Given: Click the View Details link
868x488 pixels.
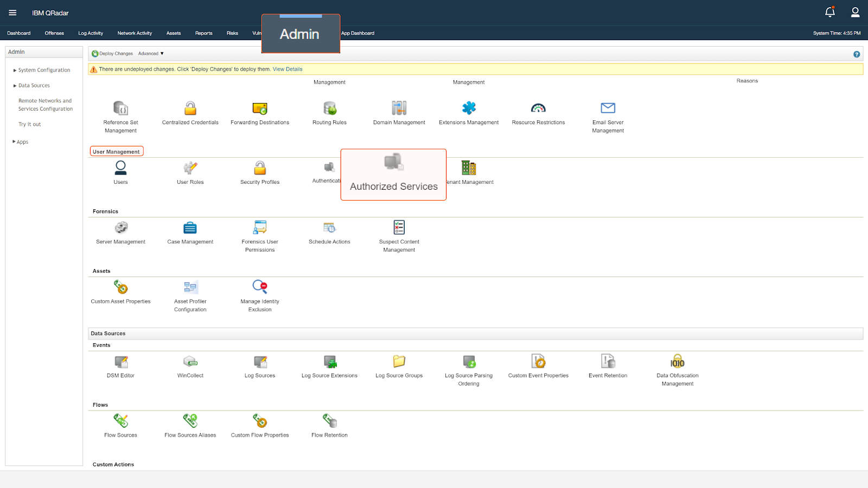Looking at the screenshot, I should (x=287, y=69).
